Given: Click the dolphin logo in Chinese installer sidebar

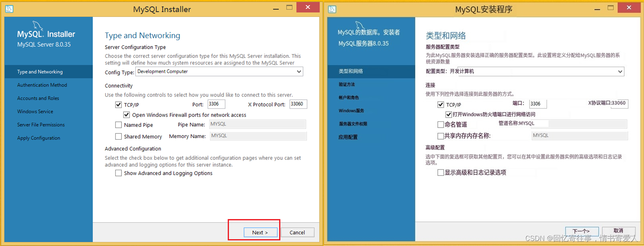Looking at the screenshot, I should tap(360, 25).
